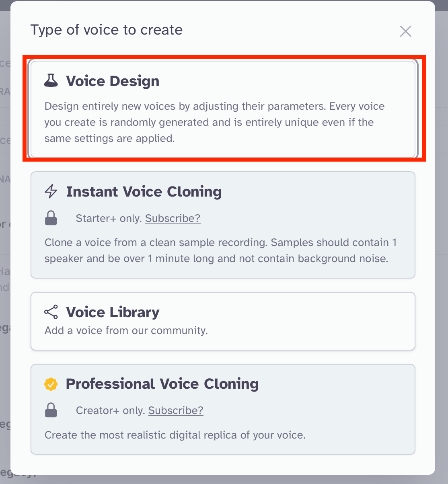Viewport: 448px width, 484px height.
Task: Open Subscribe link for Starter+ plan
Action: pos(173,218)
